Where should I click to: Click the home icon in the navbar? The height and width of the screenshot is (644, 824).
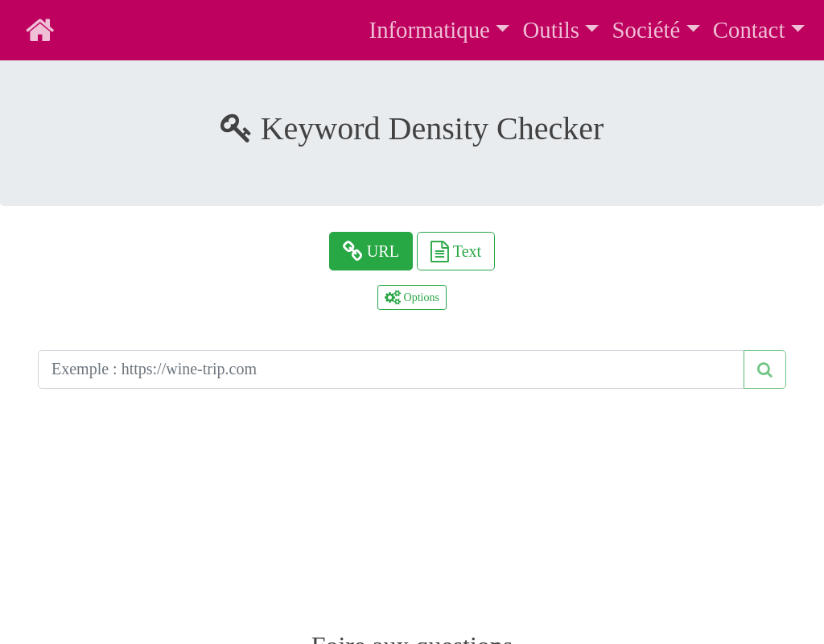pyautogui.click(x=39, y=29)
